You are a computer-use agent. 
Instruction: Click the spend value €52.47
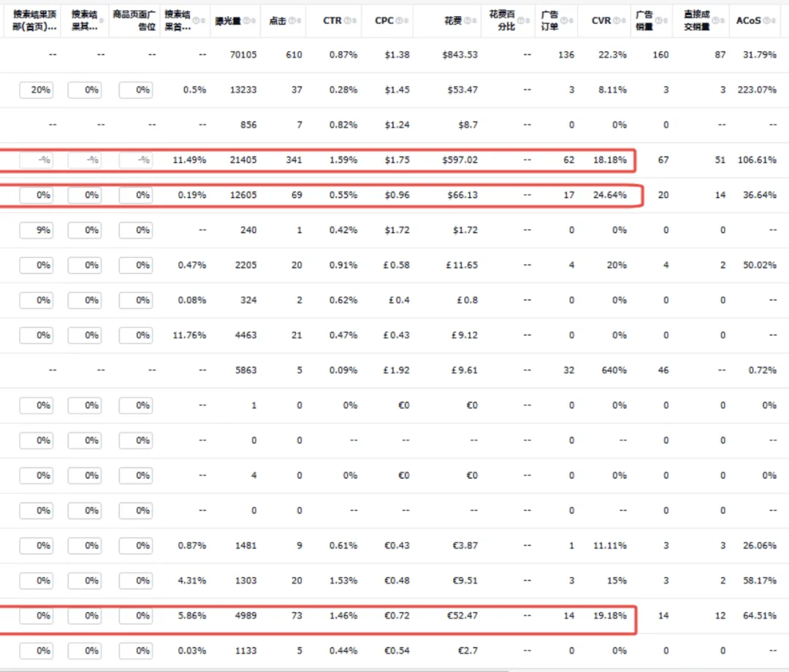point(462,616)
